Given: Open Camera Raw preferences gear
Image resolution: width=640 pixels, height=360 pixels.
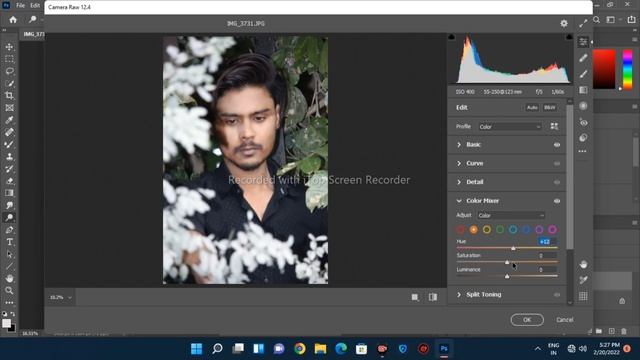Looking at the screenshot, I should pos(564,24).
